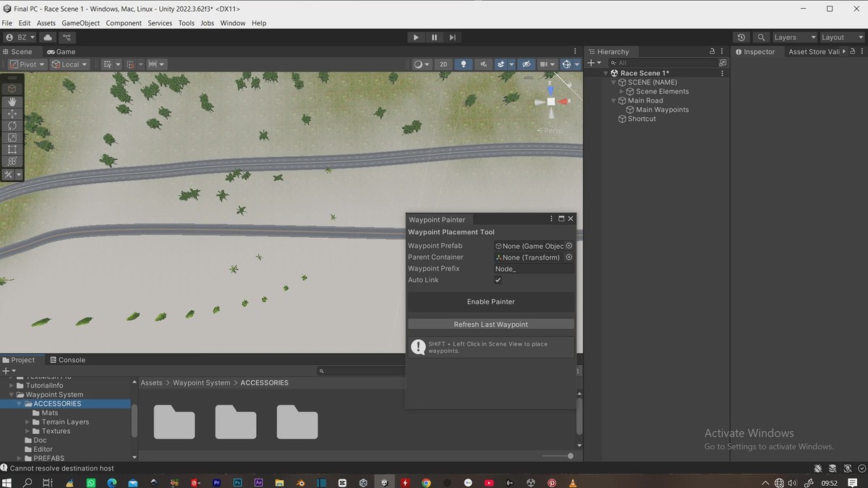
Task: Click the Waypoint Prefix input field
Action: [x=534, y=269]
